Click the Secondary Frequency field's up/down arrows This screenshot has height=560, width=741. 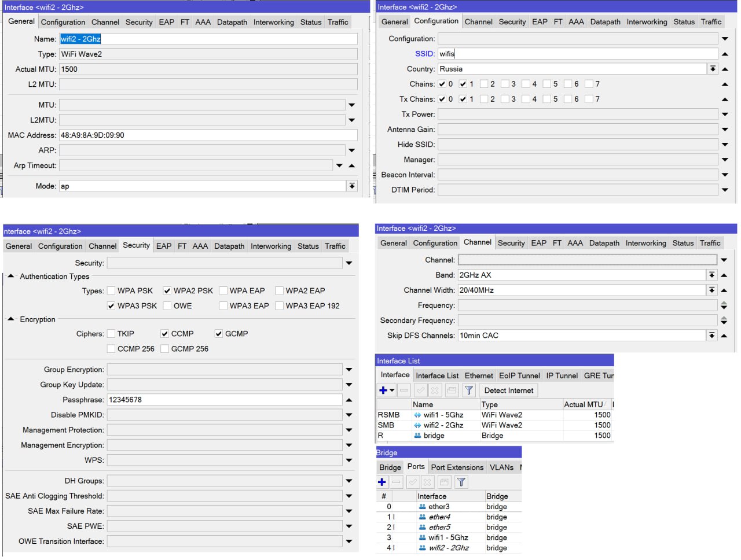(x=724, y=320)
